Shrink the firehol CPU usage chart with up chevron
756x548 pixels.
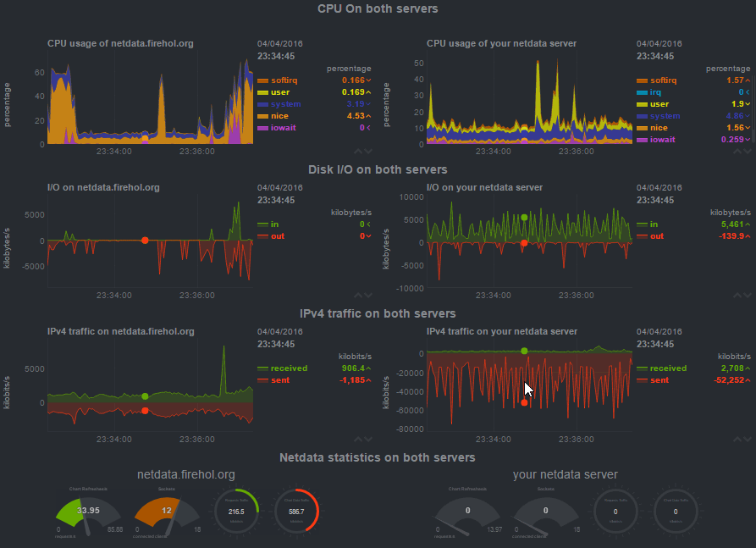coord(358,152)
